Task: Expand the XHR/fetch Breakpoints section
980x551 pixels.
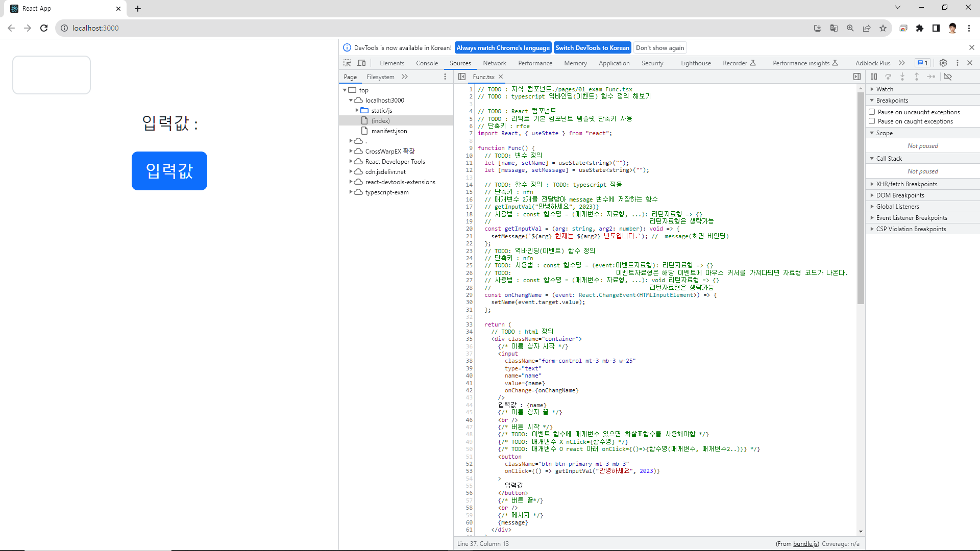Action: 906,184
